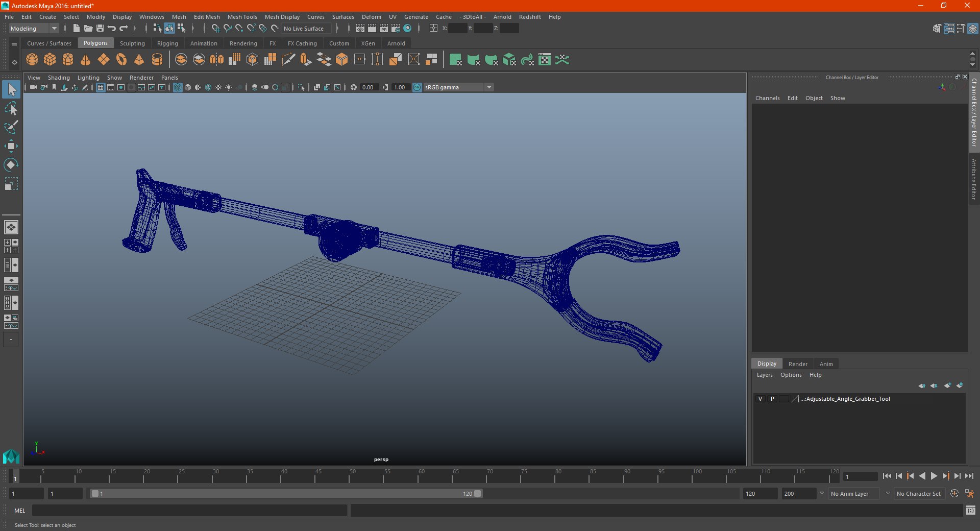Screen dimensions: 980x531
Task: Open the Edit Mesh menu
Action: [x=207, y=17]
